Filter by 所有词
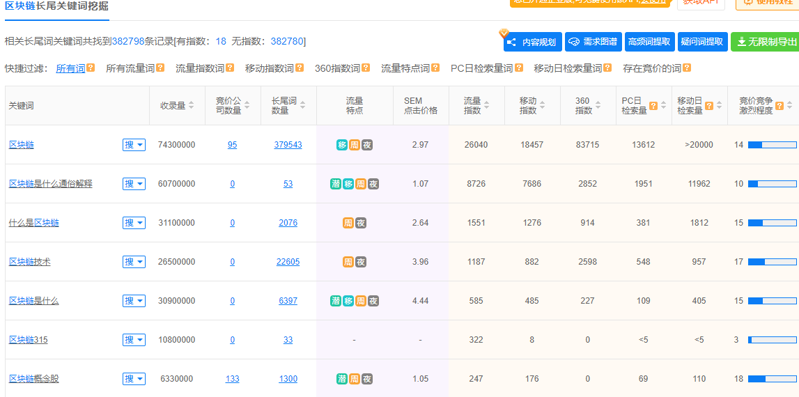Viewport: 799px width, 397px height. coord(70,68)
